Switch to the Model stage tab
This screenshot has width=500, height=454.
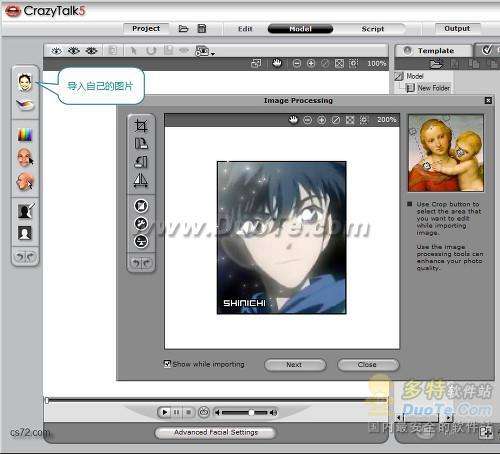(x=300, y=29)
